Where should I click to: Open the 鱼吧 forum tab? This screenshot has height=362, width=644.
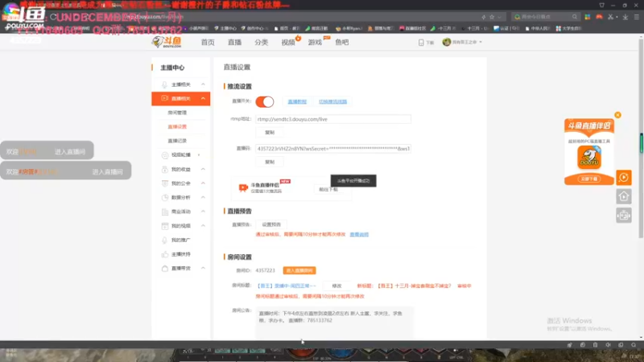pos(341,43)
